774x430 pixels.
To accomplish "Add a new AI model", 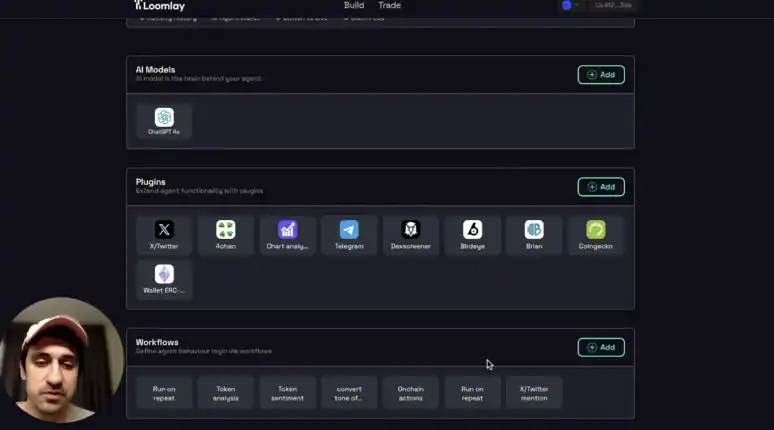I will [x=601, y=74].
